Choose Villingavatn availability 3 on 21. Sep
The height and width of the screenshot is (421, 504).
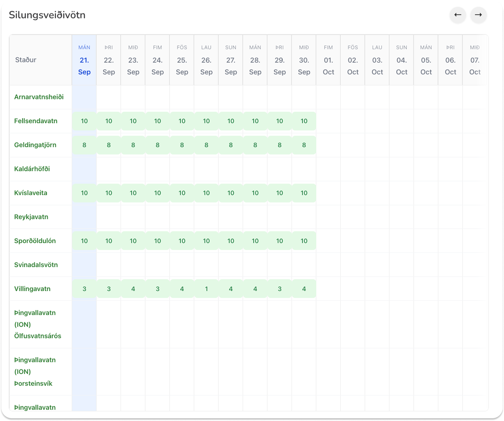click(84, 289)
